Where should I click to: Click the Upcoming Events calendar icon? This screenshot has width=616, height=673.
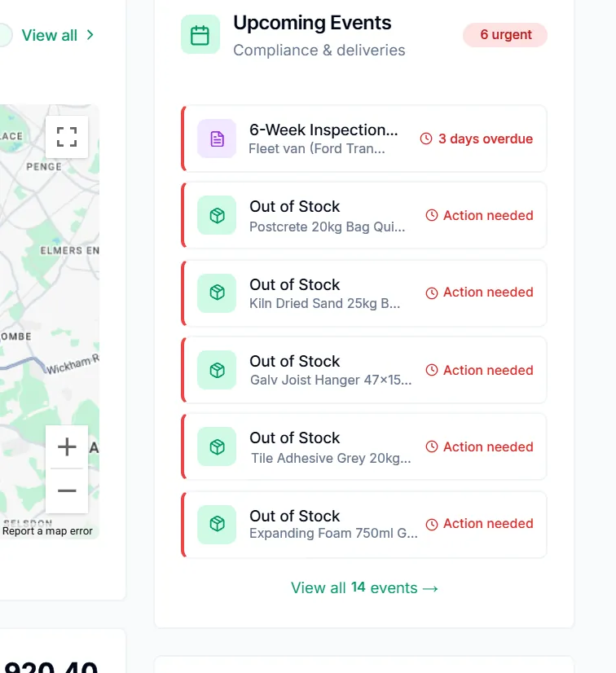pyautogui.click(x=200, y=35)
